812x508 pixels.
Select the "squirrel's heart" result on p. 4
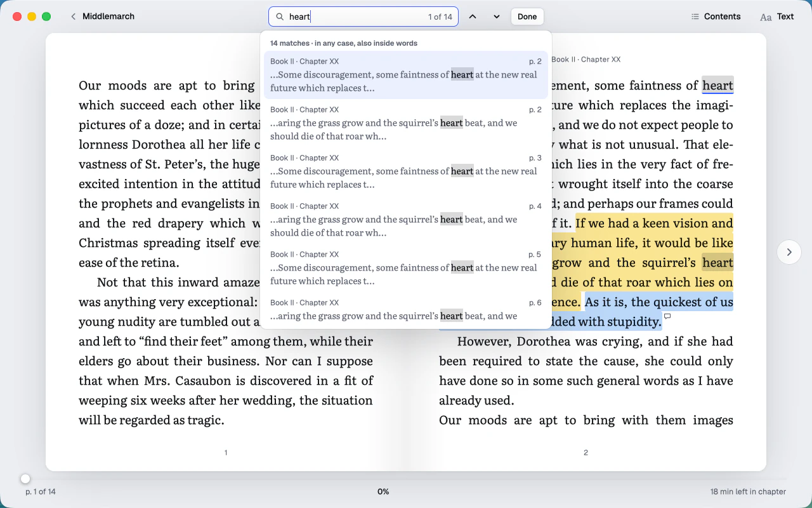406,220
